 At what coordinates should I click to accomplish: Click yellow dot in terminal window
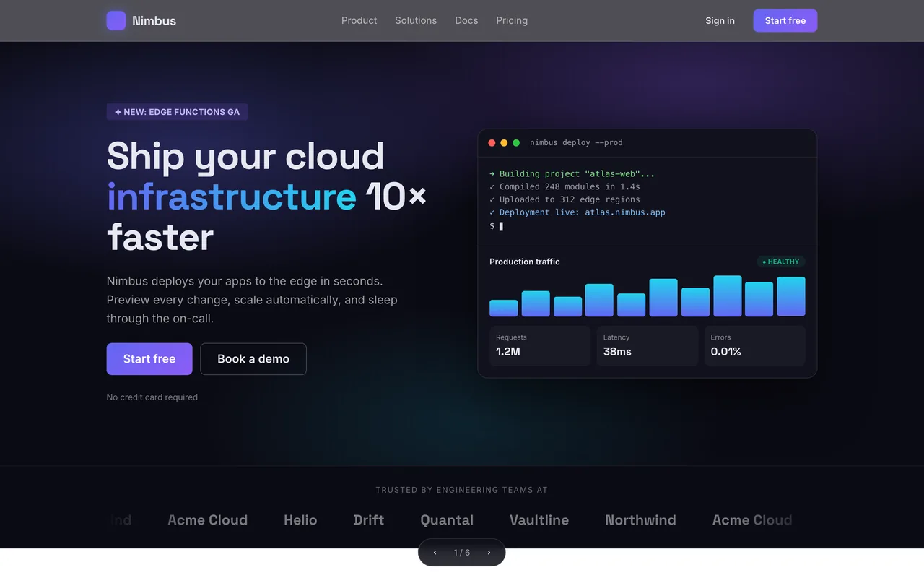[x=504, y=143]
